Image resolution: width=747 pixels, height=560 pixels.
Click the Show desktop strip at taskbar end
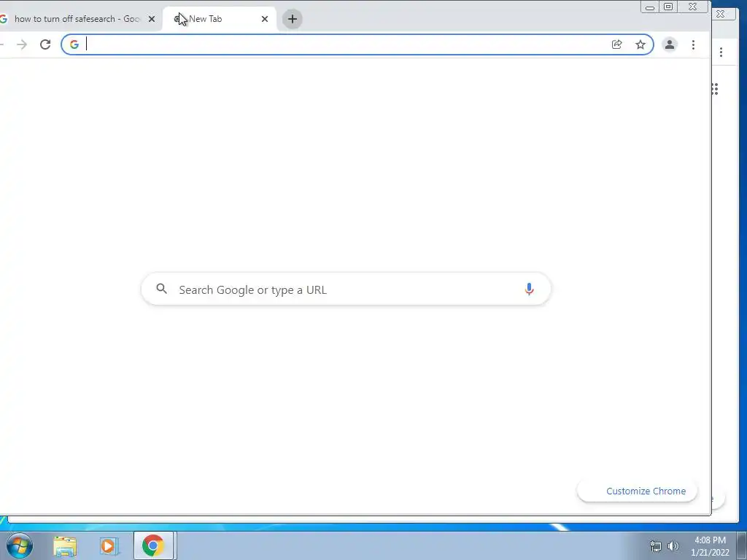(x=742, y=545)
